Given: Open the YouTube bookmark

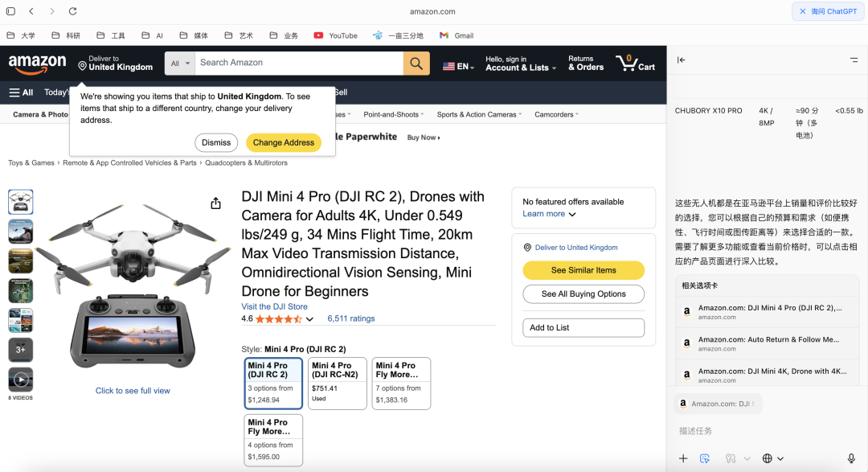Looking at the screenshot, I should pyautogui.click(x=335, y=35).
